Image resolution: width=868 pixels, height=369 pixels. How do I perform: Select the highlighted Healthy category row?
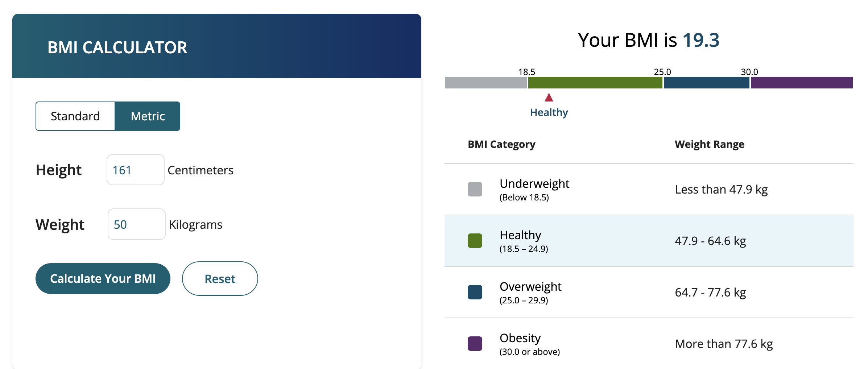[649, 241]
